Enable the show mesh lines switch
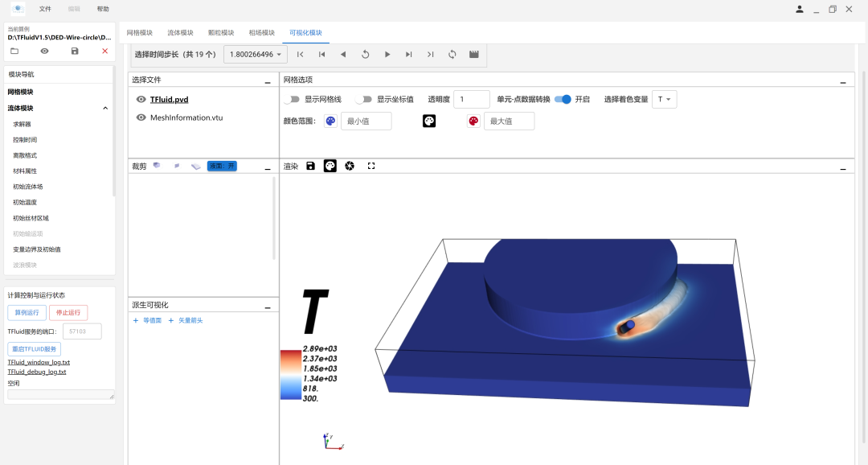This screenshot has width=868, height=465. point(292,99)
